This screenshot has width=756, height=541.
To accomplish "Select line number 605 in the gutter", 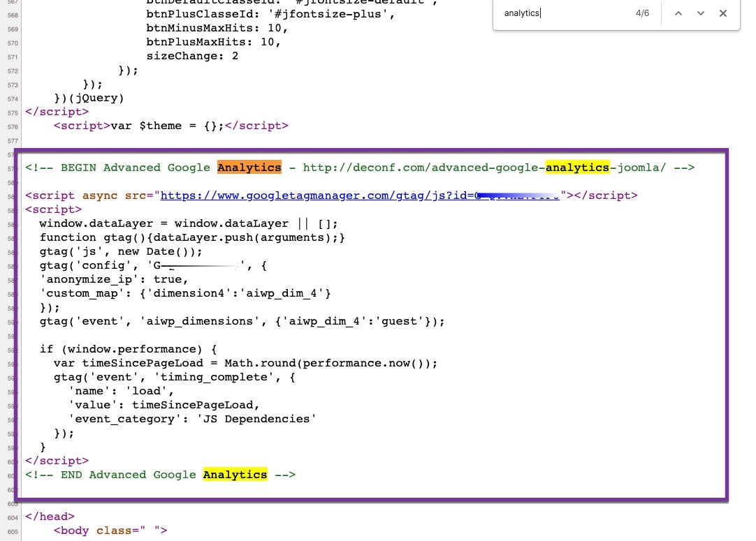I will (11, 531).
